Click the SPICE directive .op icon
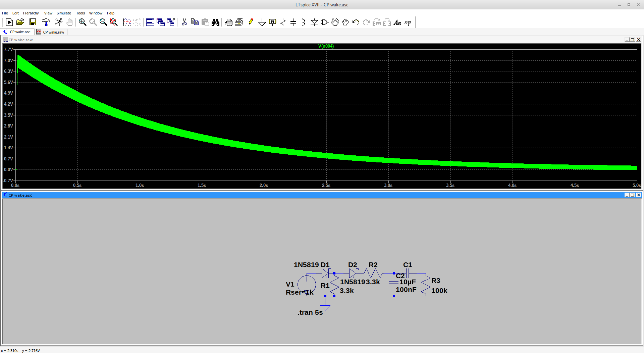Viewport: 644px width, 353px height. [x=408, y=22]
